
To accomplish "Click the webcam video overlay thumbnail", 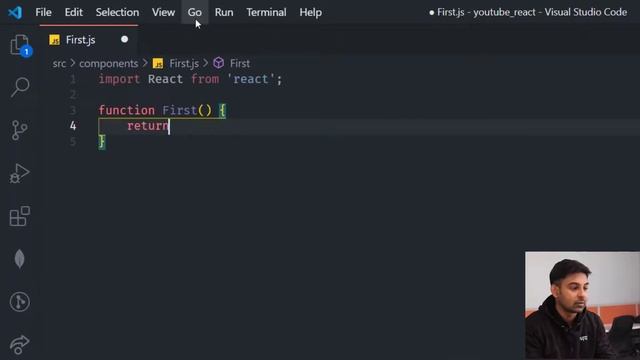I will (x=582, y=306).
